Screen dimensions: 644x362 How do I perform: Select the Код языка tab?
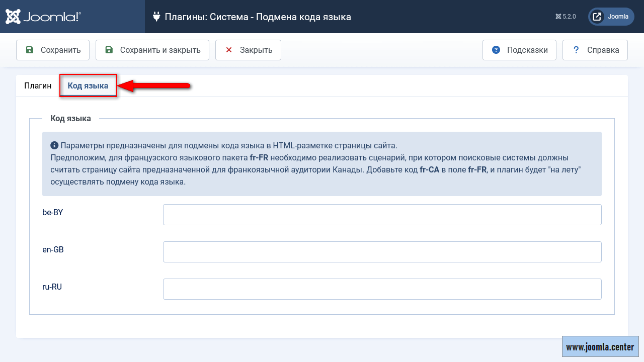(88, 85)
